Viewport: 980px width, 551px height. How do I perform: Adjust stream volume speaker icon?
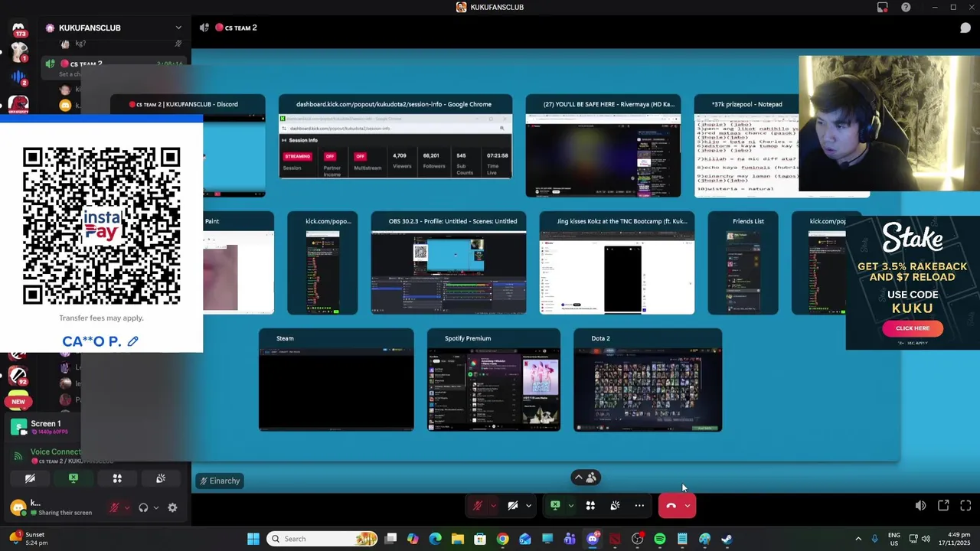(x=920, y=506)
